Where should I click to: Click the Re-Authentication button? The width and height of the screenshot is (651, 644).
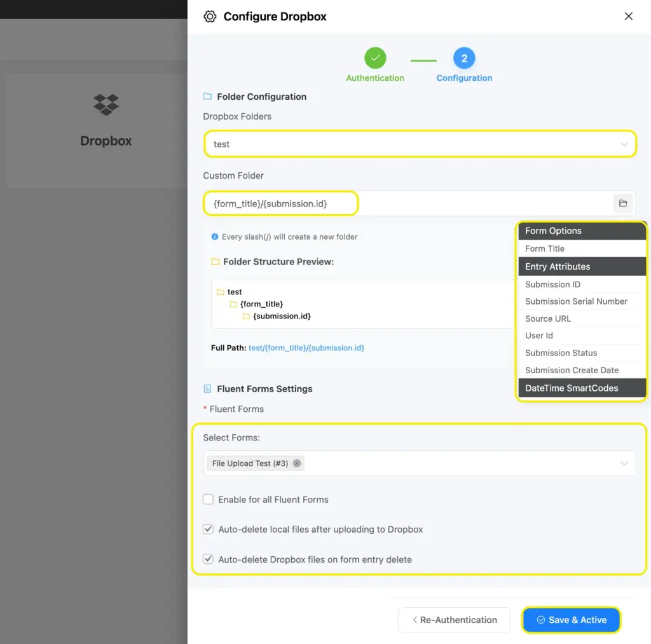tap(454, 620)
